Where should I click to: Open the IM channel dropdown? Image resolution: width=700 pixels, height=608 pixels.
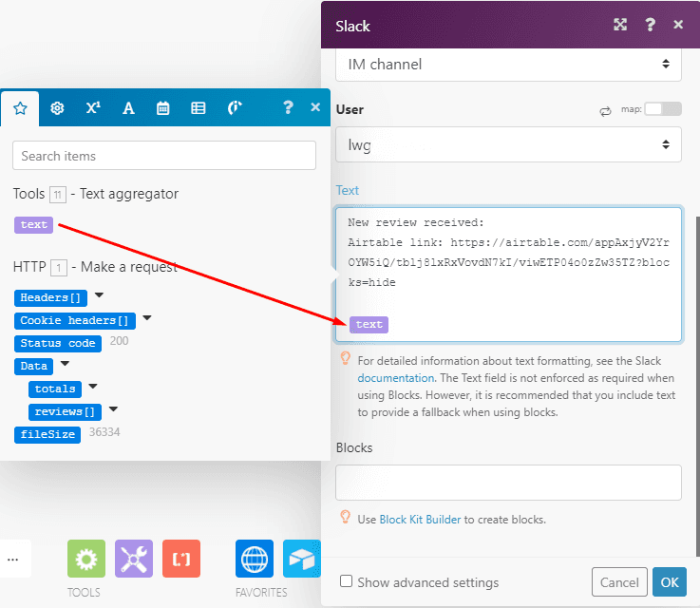[x=508, y=65]
